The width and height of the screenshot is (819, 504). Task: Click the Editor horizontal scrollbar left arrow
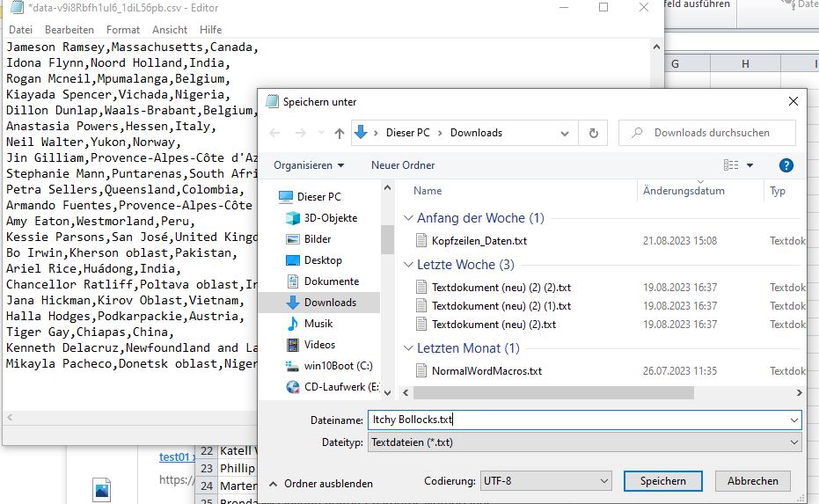click(10, 417)
